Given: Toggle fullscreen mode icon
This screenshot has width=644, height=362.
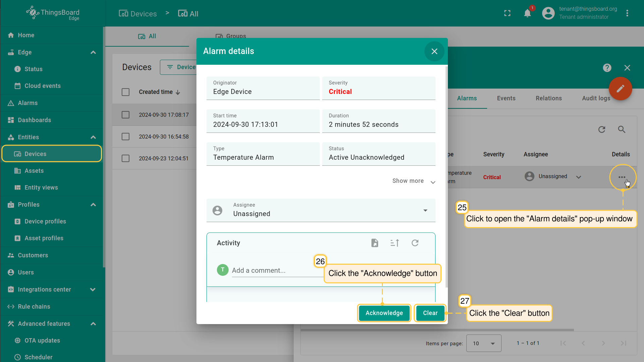Looking at the screenshot, I should [x=507, y=13].
